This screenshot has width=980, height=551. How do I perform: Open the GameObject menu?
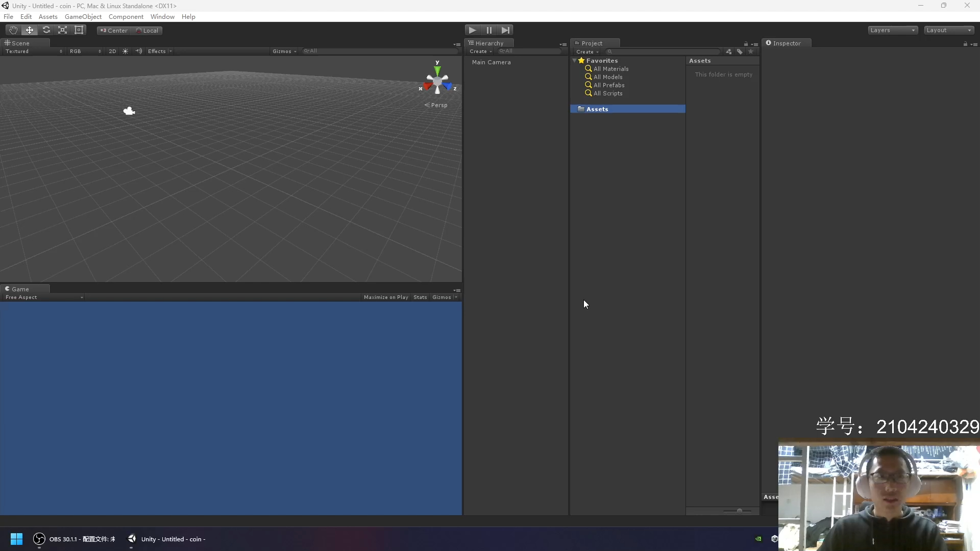83,16
